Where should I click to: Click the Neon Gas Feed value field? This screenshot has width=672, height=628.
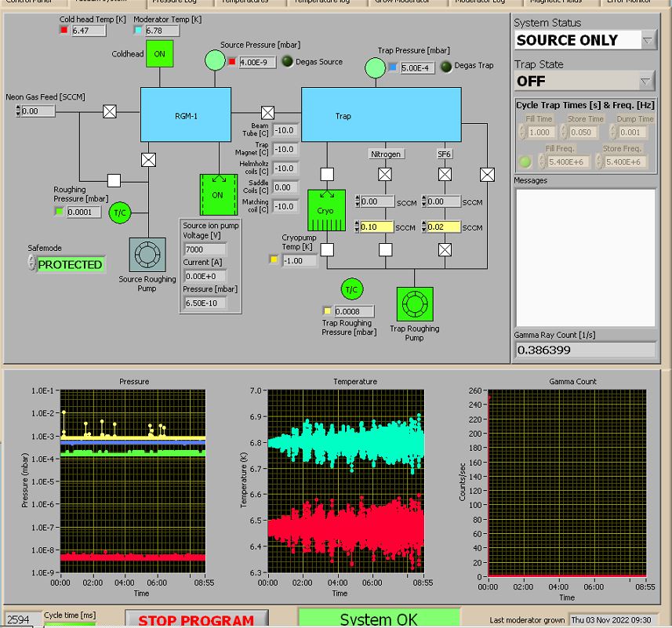38,111
